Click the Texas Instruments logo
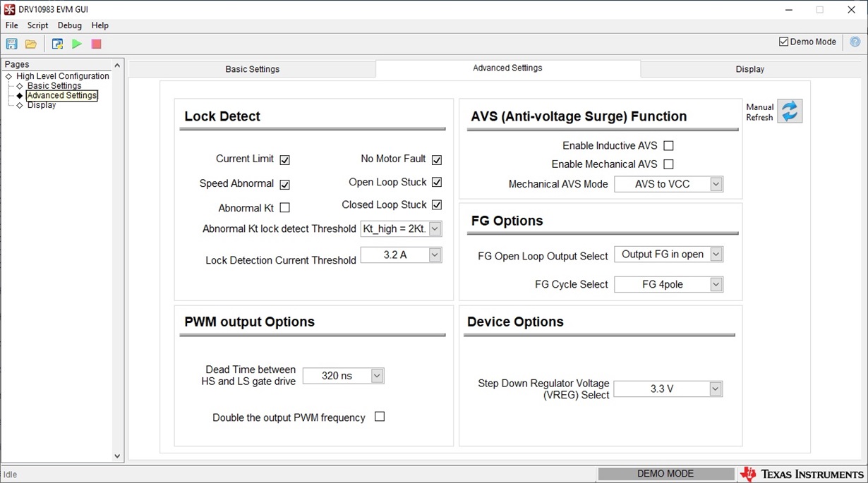868x483 pixels. click(x=802, y=474)
